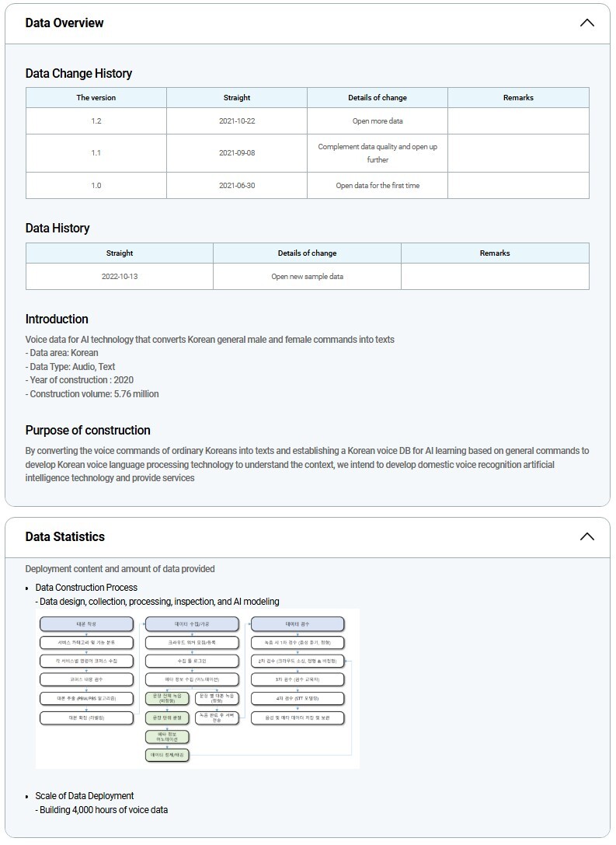Click 'Scale of Data Deployment' bullet item

85,796
